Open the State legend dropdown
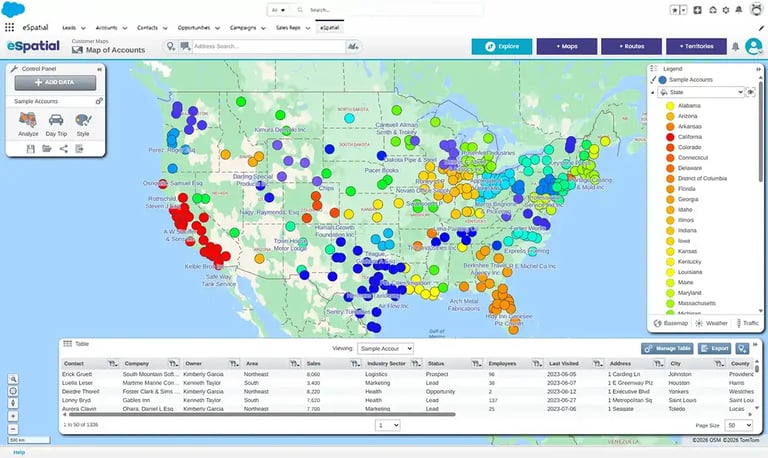Screen dimensions: 768x458 tap(701, 92)
